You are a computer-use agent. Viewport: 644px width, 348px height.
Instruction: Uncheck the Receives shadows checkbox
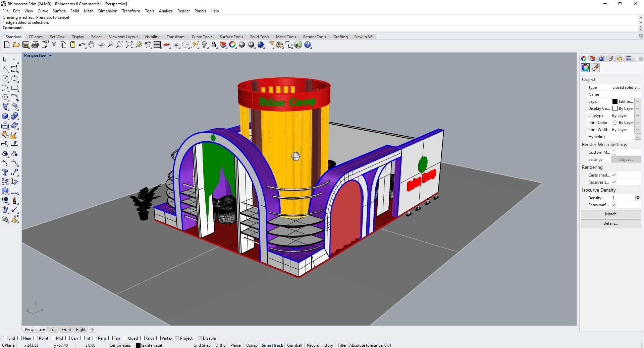(614, 182)
